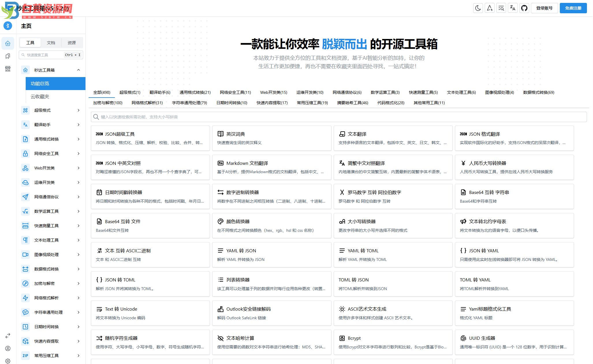This screenshot has height=364, width=593.
Task: Select the 翻译助手(6) category tab
Action: click(160, 92)
